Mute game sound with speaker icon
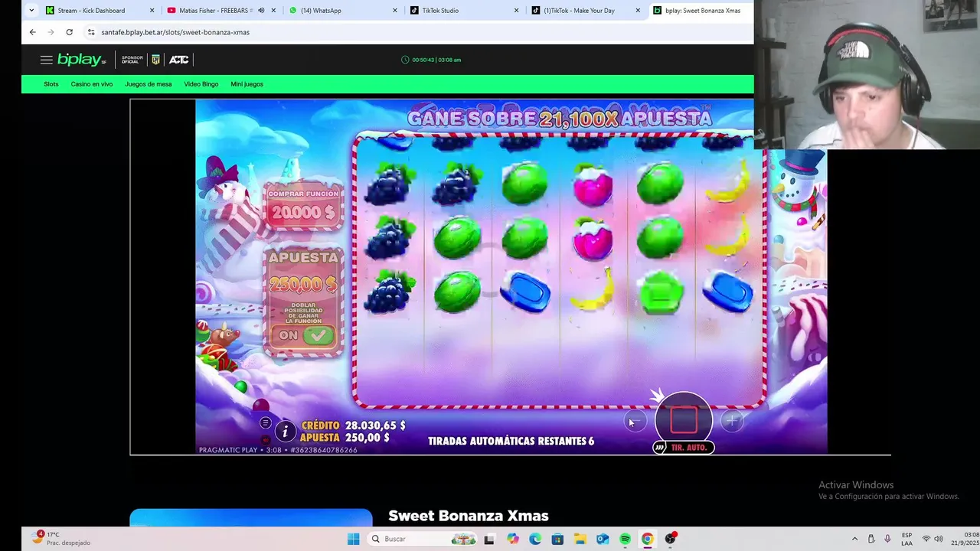 tap(265, 440)
